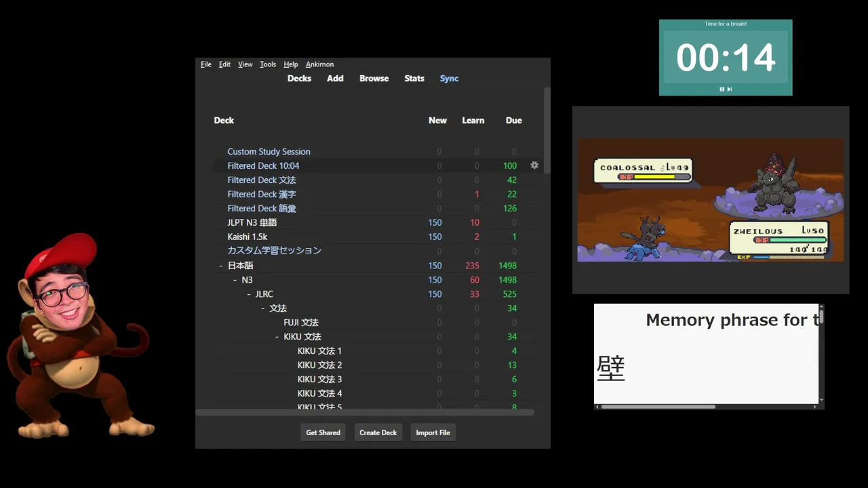
Task: Click the Import File button
Action: point(433,432)
